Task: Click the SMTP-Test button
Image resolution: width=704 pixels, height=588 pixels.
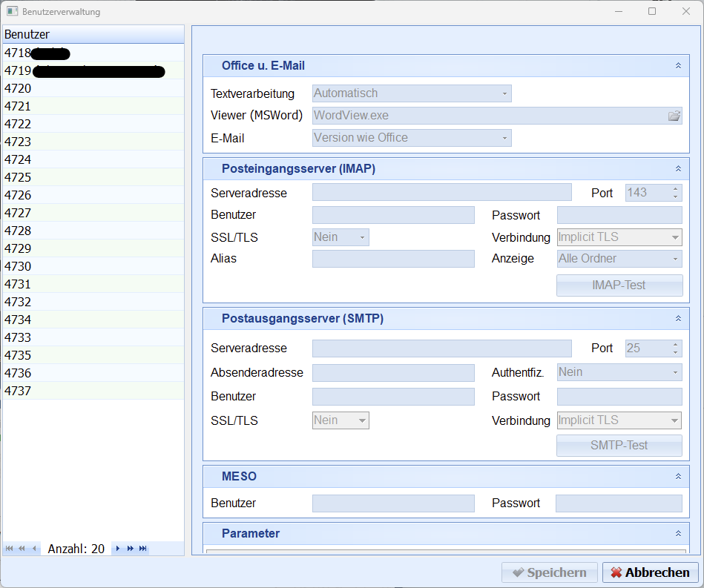Action: click(619, 446)
